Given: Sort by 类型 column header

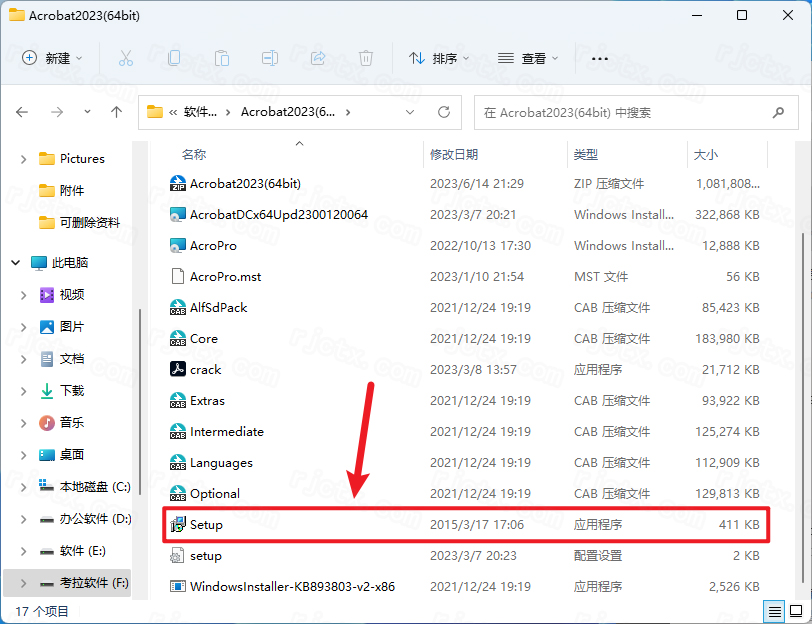Looking at the screenshot, I should pos(586,154).
